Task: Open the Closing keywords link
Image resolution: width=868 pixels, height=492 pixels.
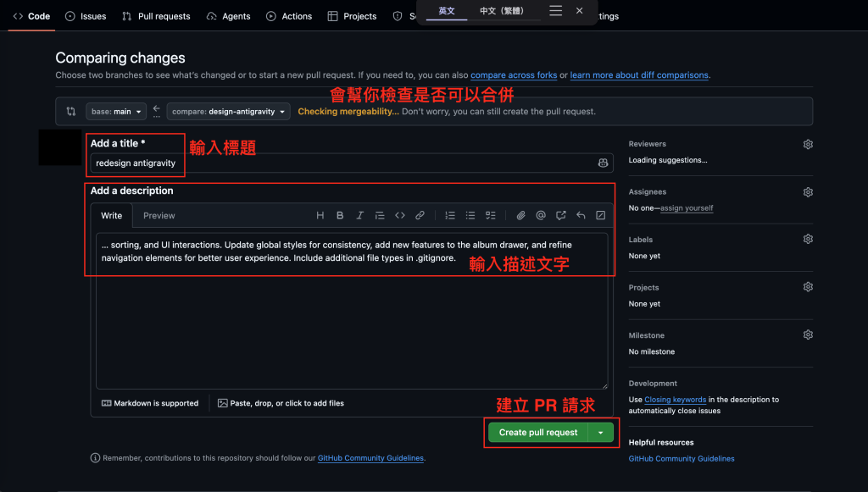Action: [676, 400]
